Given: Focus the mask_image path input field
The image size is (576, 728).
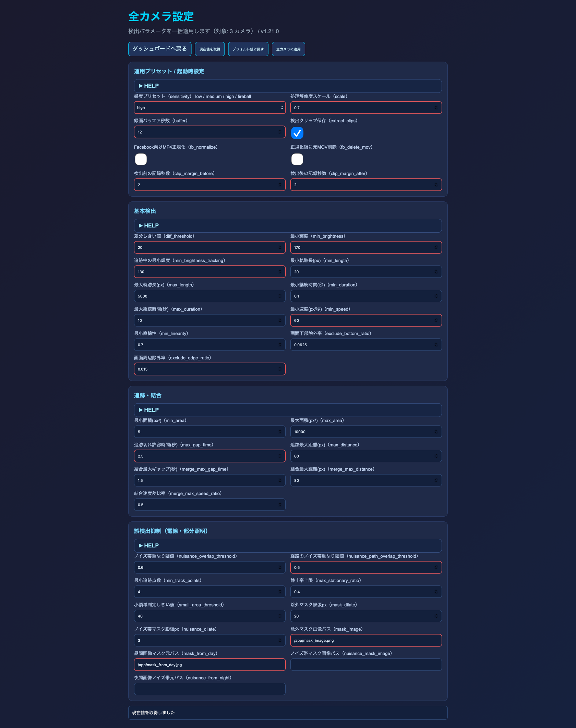Looking at the screenshot, I should tap(365, 640).
